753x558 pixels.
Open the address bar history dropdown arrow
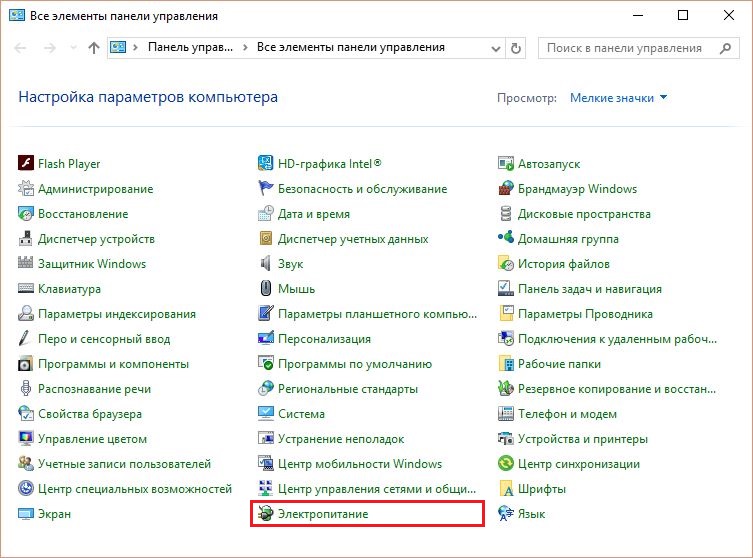tap(496, 48)
